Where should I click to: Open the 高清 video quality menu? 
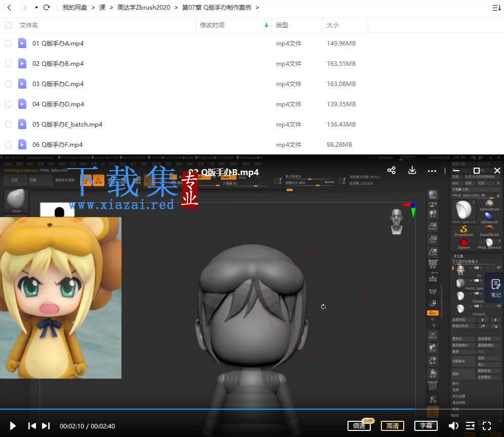[x=393, y=426]
